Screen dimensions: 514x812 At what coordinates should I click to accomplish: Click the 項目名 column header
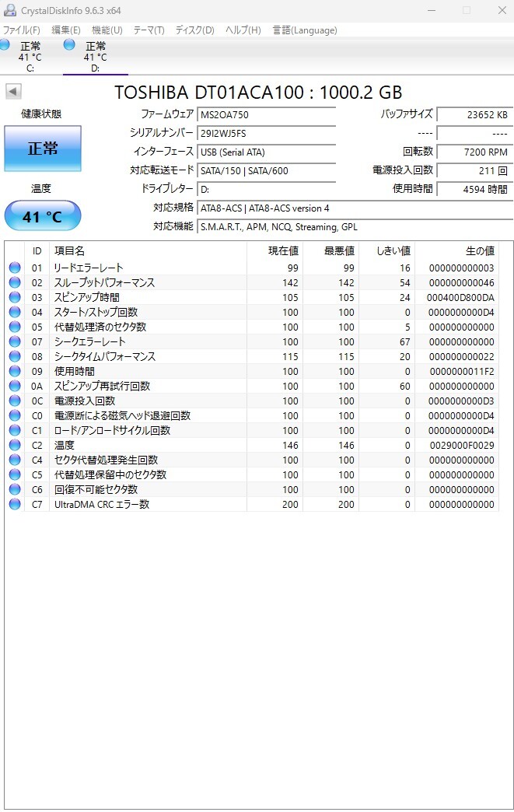pyautogui.click(x=148, y=251)
